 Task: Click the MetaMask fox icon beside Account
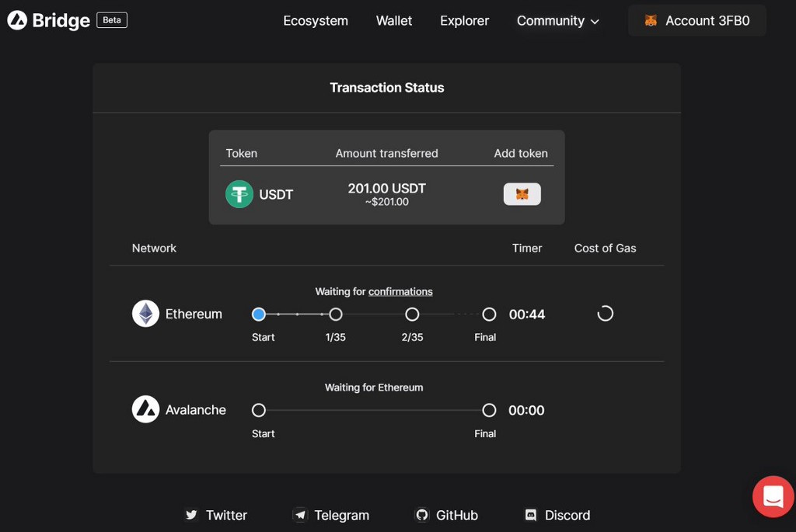[651, 20]
